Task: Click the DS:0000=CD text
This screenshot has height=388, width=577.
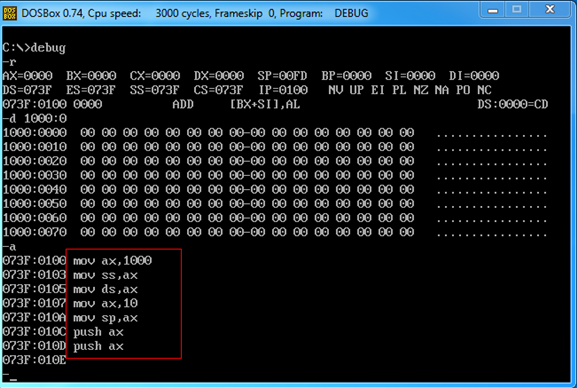Action: click(513, 104)
